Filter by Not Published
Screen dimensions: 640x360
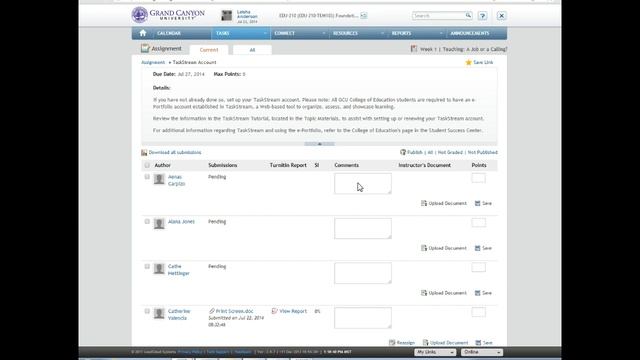[482, 152]
